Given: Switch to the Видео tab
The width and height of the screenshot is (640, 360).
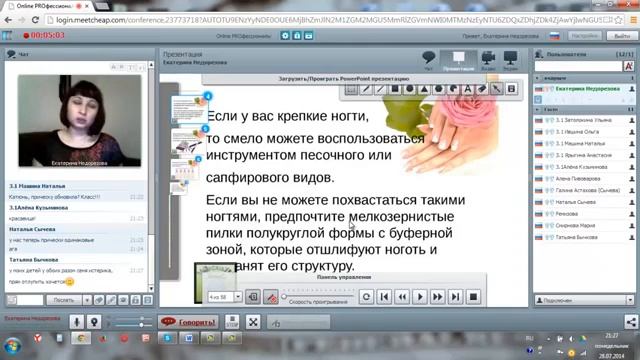Looking at the screenshot, I should (x=488, y=60).
